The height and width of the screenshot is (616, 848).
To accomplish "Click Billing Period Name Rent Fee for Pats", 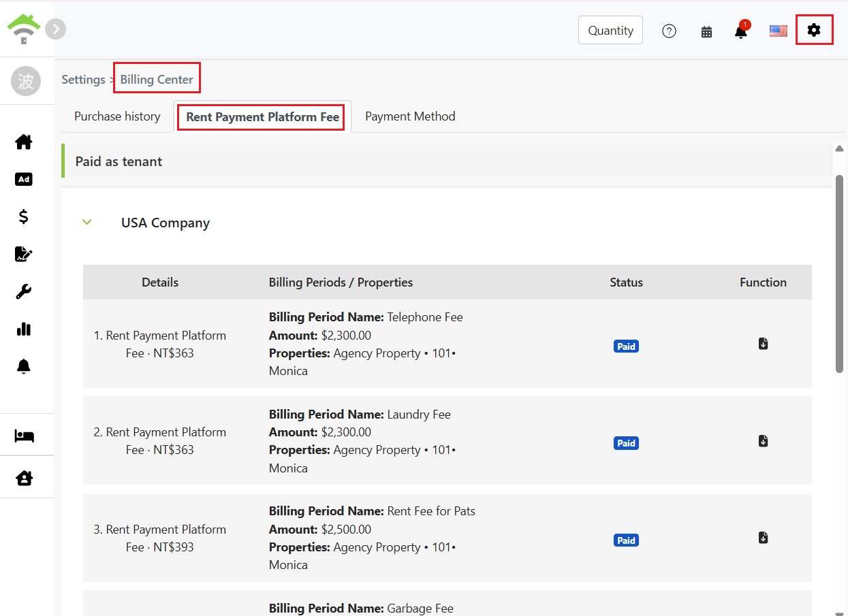I will (x=372, y=511).
